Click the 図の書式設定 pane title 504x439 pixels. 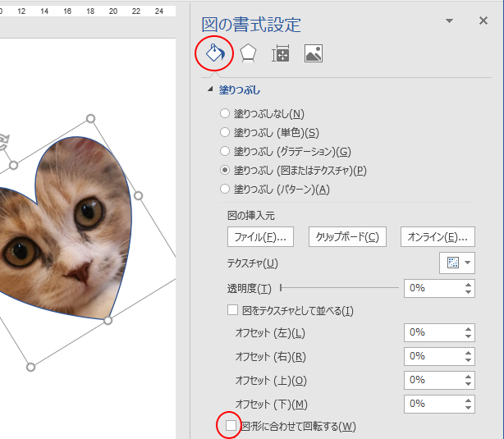(x=251, y=25)
